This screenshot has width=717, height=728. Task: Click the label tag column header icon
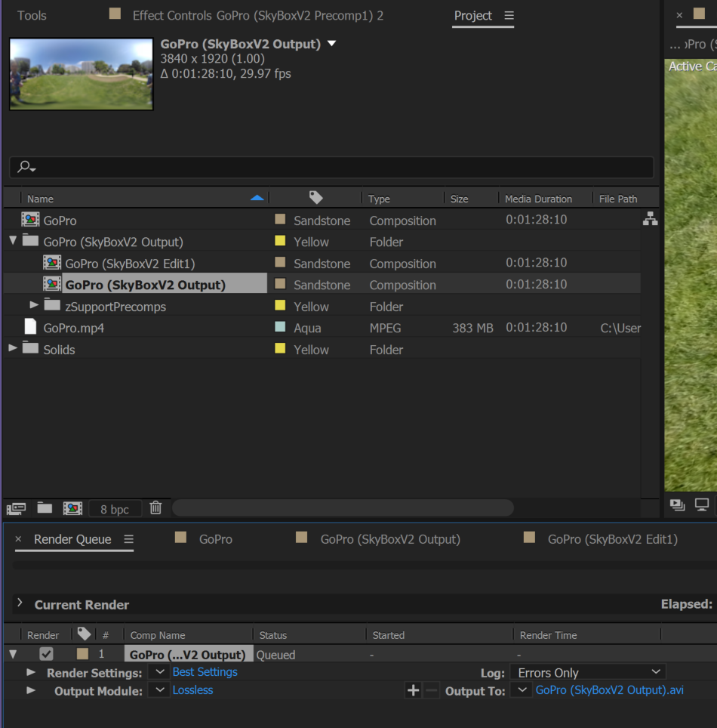pos(316,198)
